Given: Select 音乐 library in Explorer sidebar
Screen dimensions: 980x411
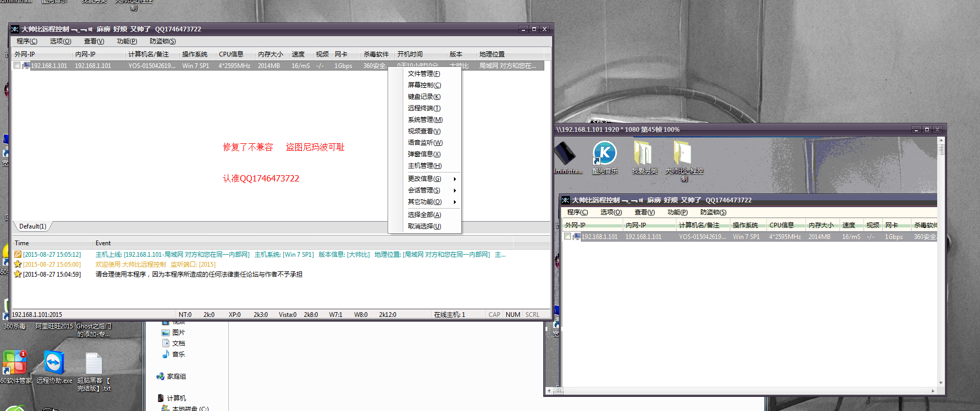Looking at the screenshot, I should click(173, 355).
